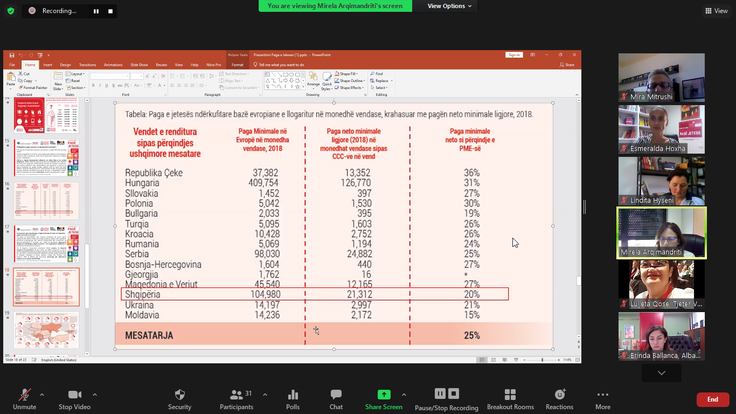
Task: Open the Polls icon
Action: 292,395
